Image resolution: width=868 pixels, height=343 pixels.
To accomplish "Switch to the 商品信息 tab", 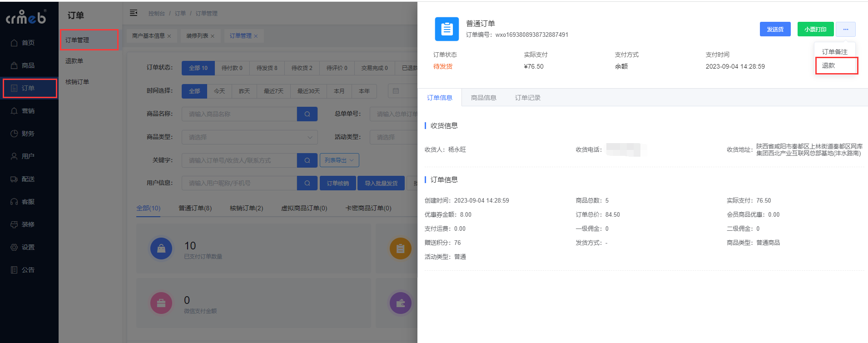I will click(483, 98).
